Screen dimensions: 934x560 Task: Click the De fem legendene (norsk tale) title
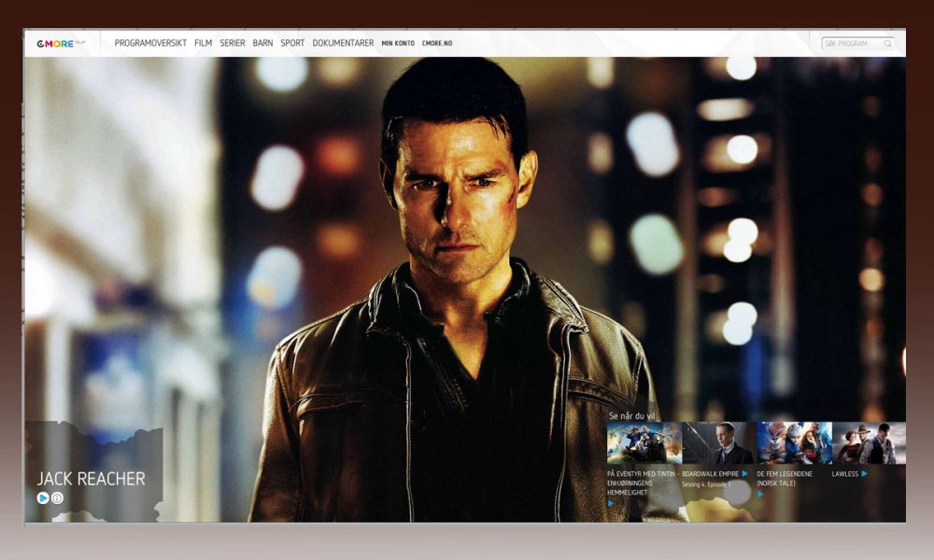tap(785, 479)
